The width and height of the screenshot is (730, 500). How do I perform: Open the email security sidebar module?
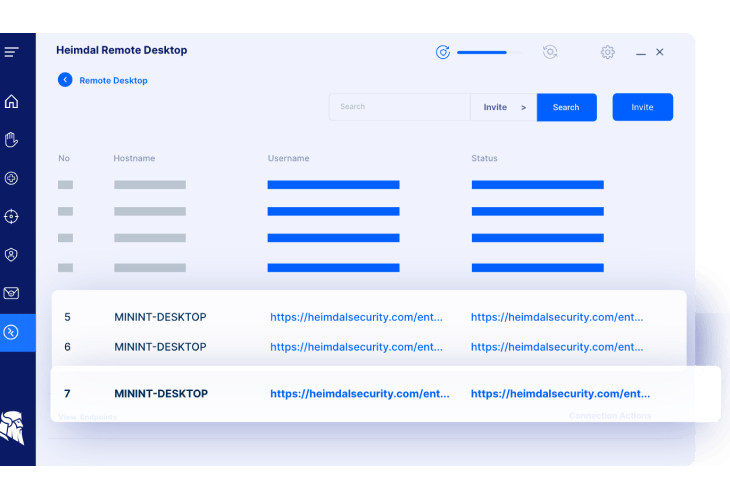coord(11,293)
